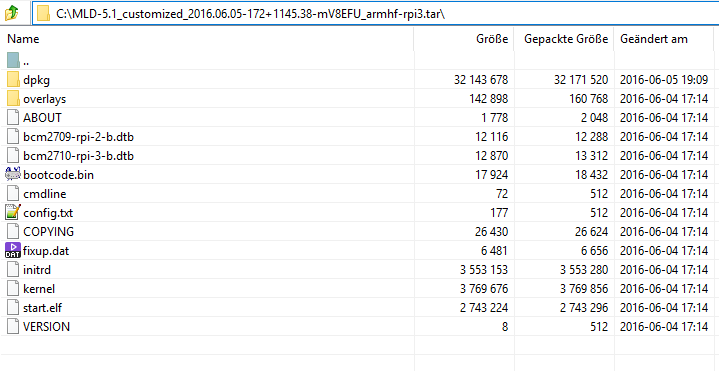Click the folder icon in address bar
Image resolution: width=719 pixels, height=371 pixels.
point(44,13)
